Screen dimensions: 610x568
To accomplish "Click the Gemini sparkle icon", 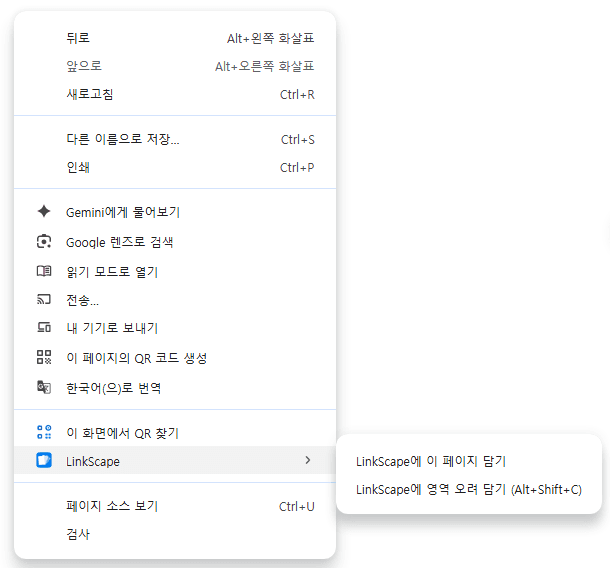I will pos(44,211).
